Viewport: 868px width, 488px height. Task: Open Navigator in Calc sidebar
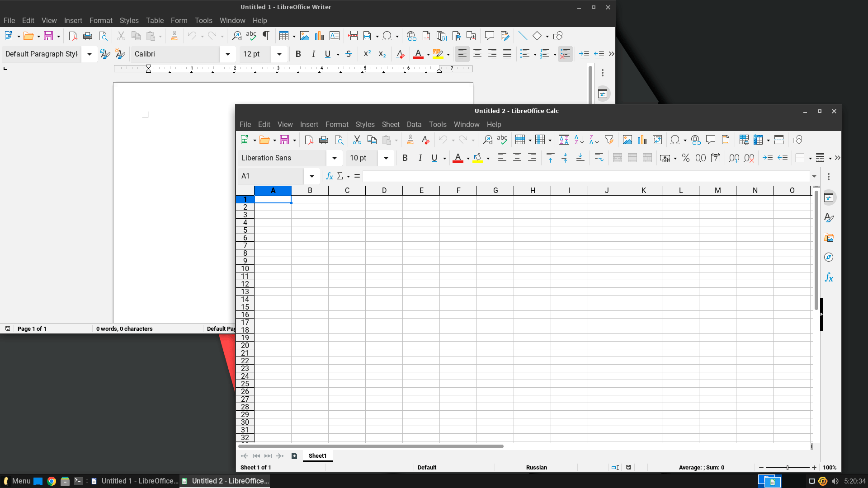point(829,257)
